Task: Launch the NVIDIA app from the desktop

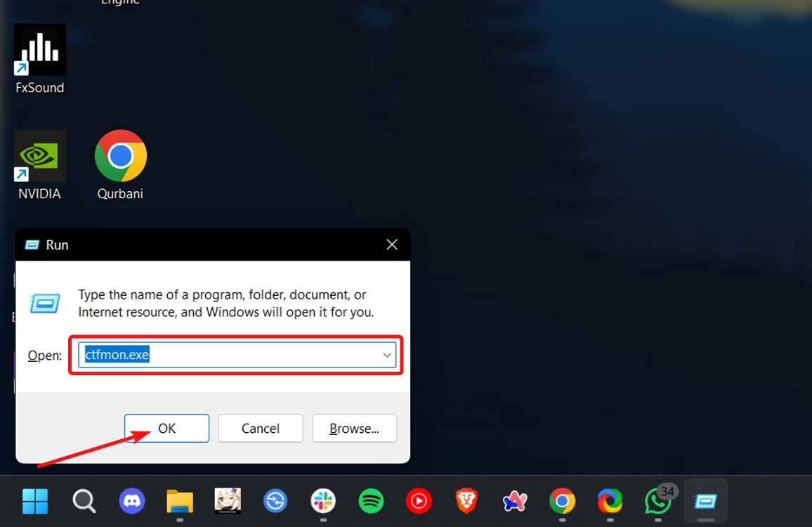Action: [39, 155]
